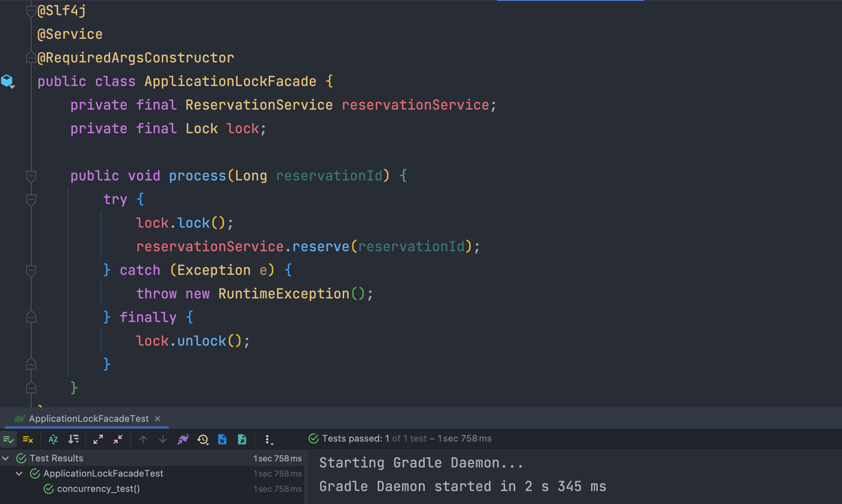Toggle the Show Passed tests filter
This screenshot has width=842, height=504.
pos(8,440)
